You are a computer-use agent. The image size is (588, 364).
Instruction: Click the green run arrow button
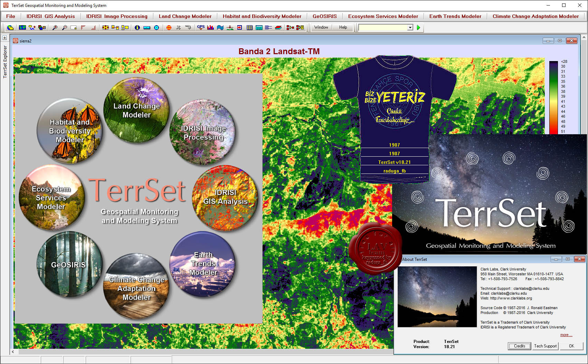(418, 27)
